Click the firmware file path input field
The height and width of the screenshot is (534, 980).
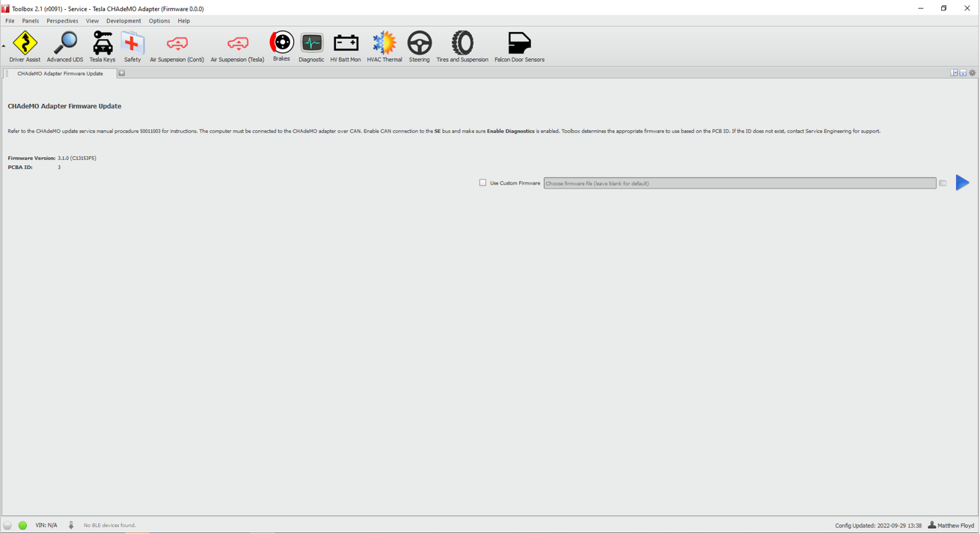(x=739, y=183)
